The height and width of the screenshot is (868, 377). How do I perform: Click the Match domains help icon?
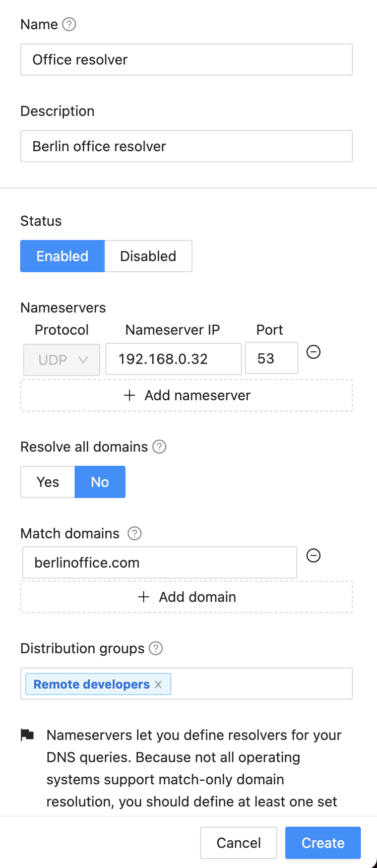(x=135, y=533)
